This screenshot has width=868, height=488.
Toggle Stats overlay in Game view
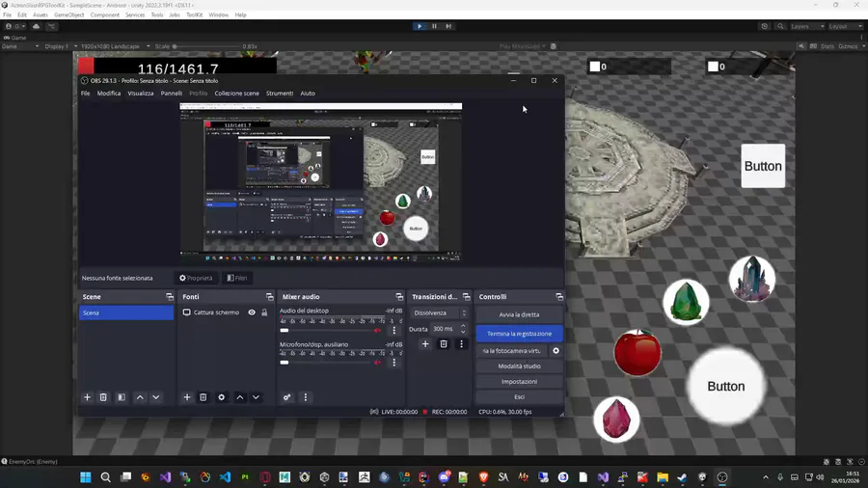[827, 46]
